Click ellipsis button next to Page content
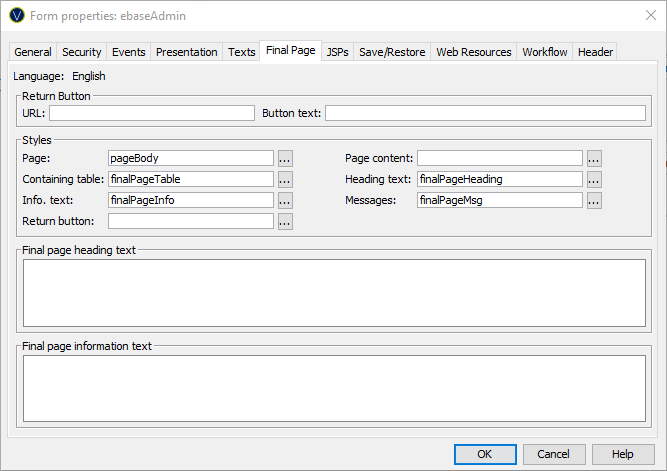 click(594, 158)
